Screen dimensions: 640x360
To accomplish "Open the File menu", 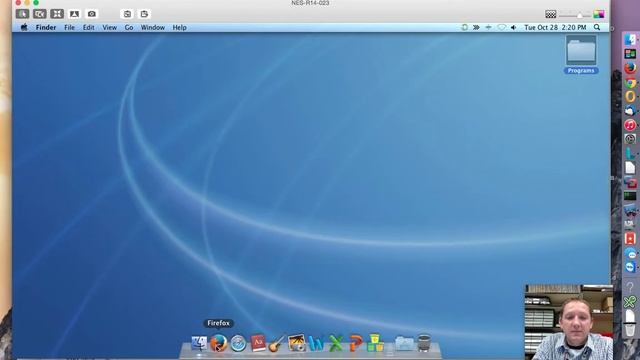I will click(x=69, y=27).
